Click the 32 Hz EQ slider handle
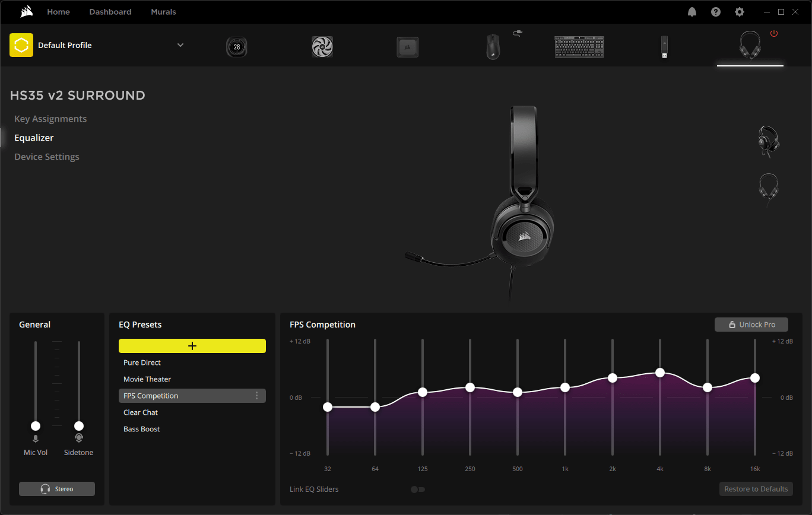The height and width of the screenshot is (515, 812). pos(328,407)
